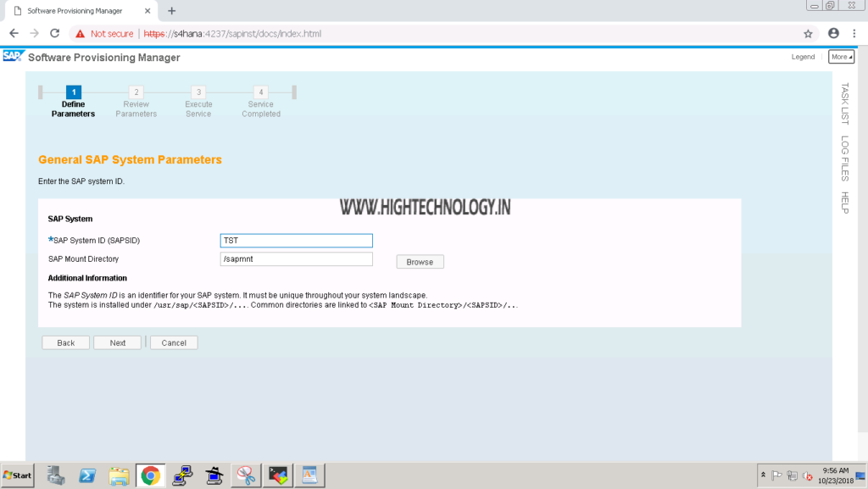
Task: Bookmark this page with the star icon
Action: pos(808,34)
